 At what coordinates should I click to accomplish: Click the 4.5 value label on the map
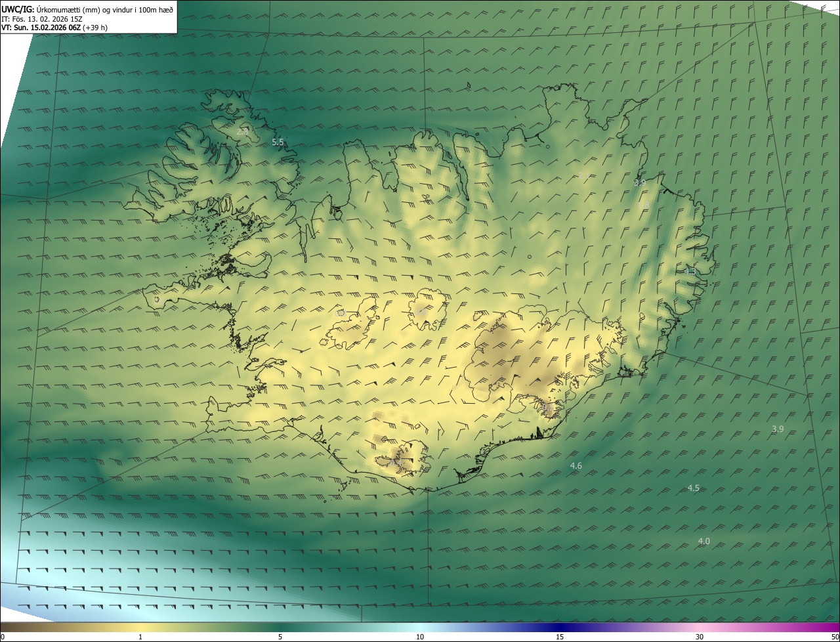pos(693,488)
